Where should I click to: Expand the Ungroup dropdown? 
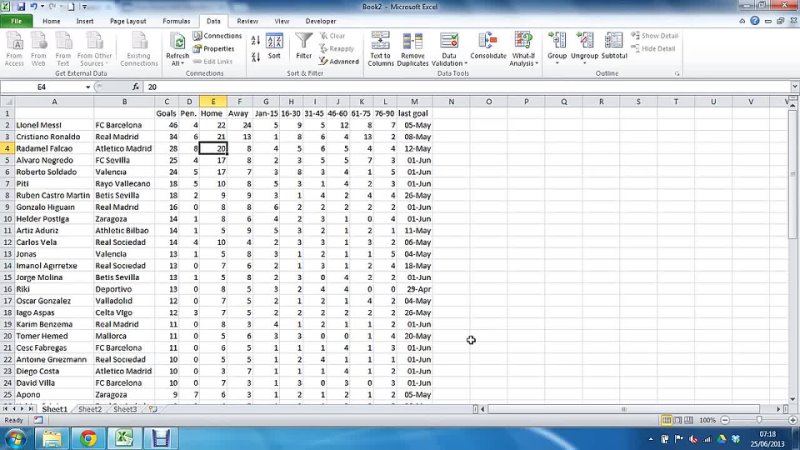tap(584, 63)
